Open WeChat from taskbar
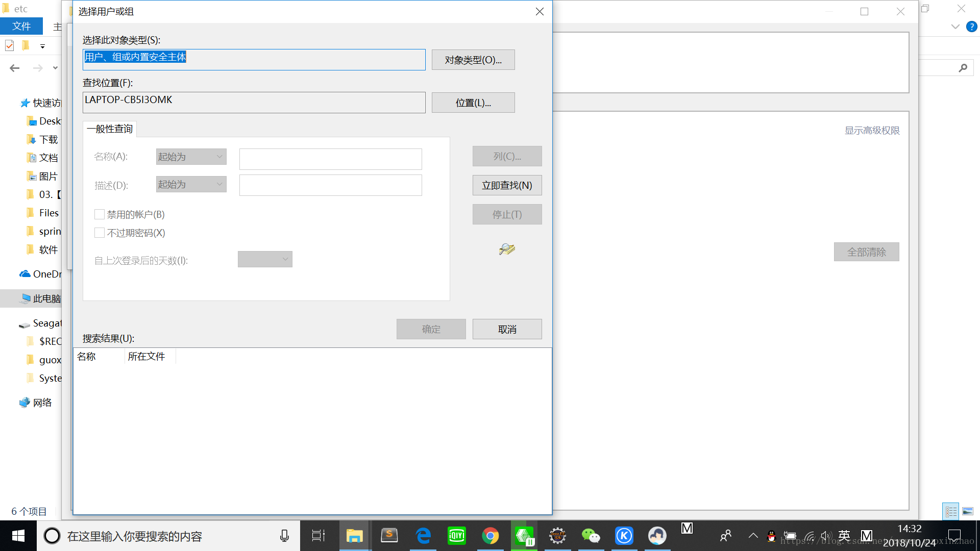The width and height of the screenshot is (980, 551). coord(591,536)
